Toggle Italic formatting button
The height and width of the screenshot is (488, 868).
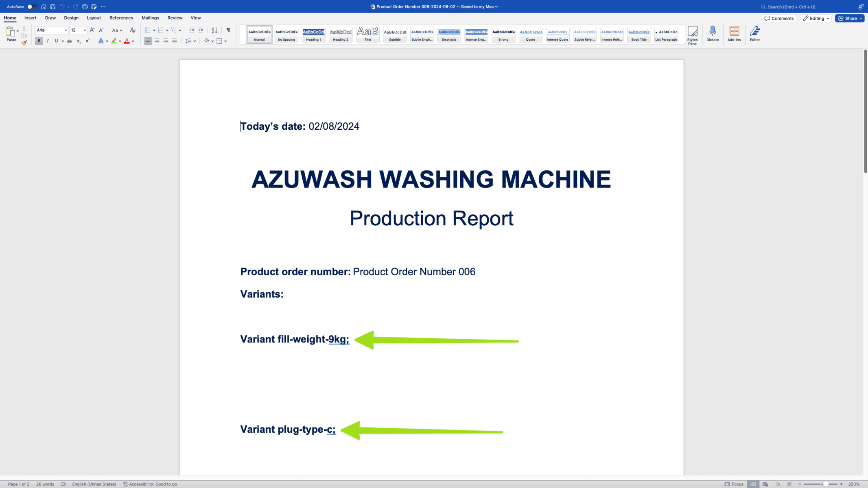pyautogui.click(x=48, y=41)
